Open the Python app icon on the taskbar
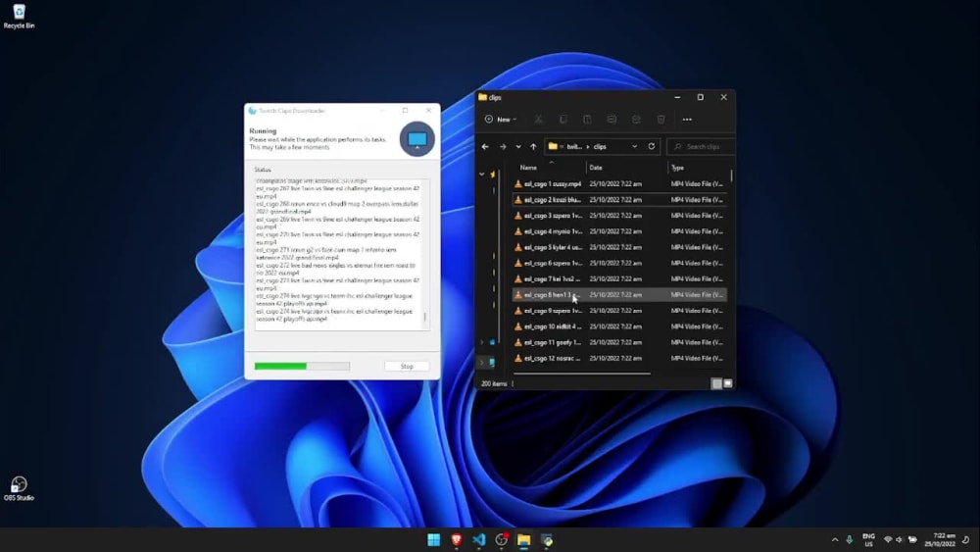Viewport: 980px width, 552px height. tap(547, 540)
